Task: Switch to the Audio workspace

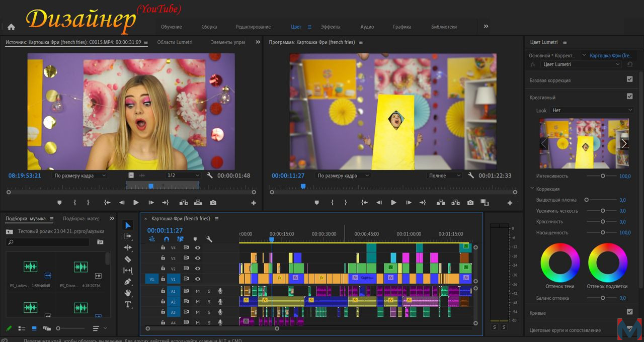Action: click(x=367, y=27)
